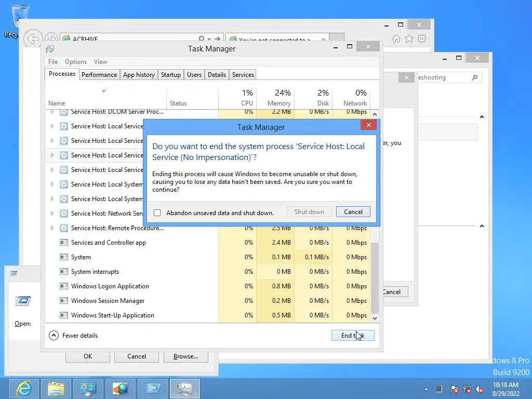Select Services and Controller app icon

tap(64, 243)
